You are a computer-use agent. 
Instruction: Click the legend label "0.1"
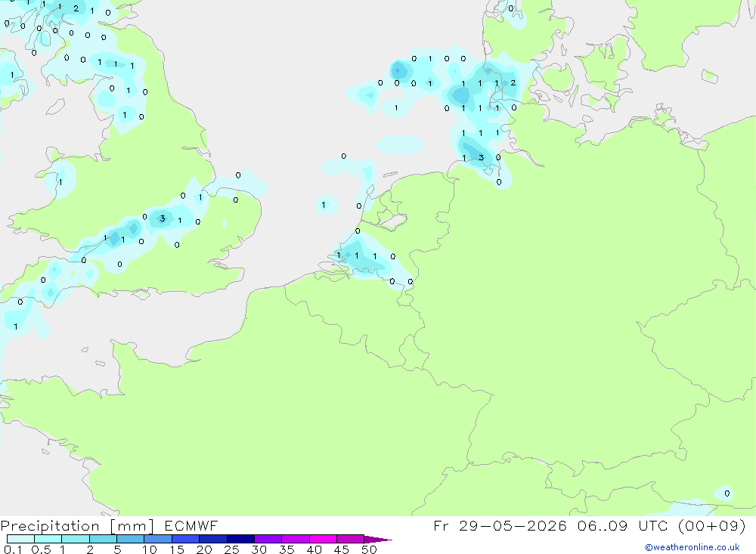[x=13, y=549]
